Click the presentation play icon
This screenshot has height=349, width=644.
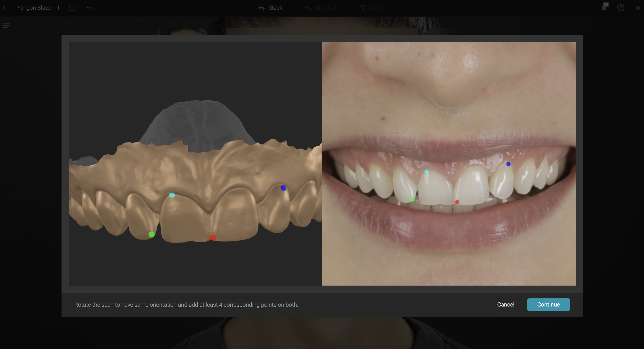click(x=72, y=8)
